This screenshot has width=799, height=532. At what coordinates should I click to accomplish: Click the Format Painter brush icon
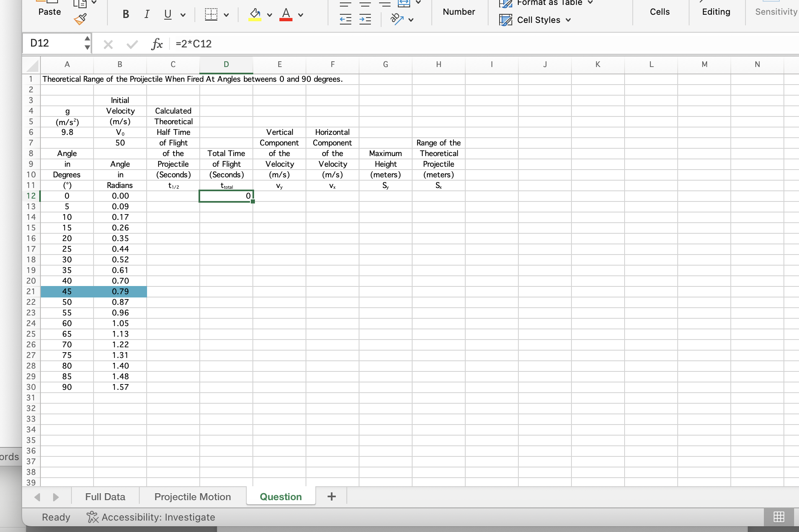(x=80, y=19)
